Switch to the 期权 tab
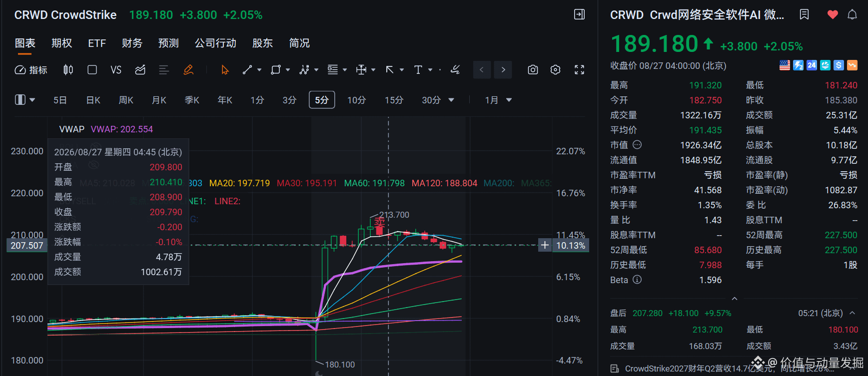This screenshot has height=376, width=868. pos(62,43)
